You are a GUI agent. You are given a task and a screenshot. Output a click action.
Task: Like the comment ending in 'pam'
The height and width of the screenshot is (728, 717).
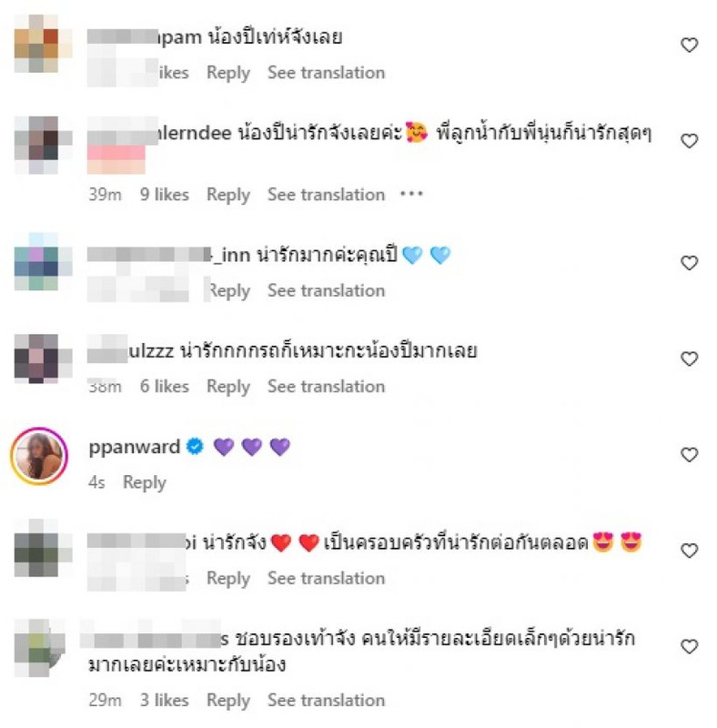689,45
